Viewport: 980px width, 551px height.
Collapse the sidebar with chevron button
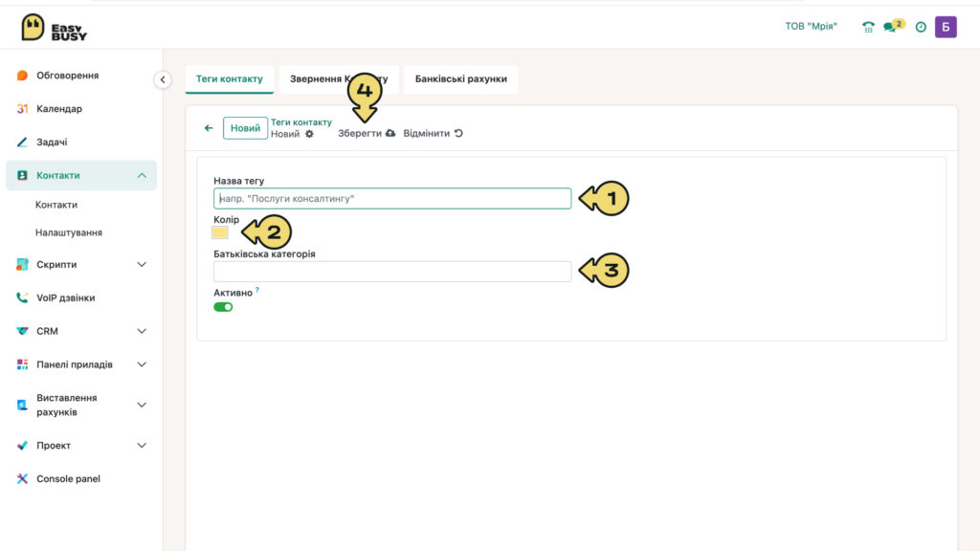coord(163,79)
